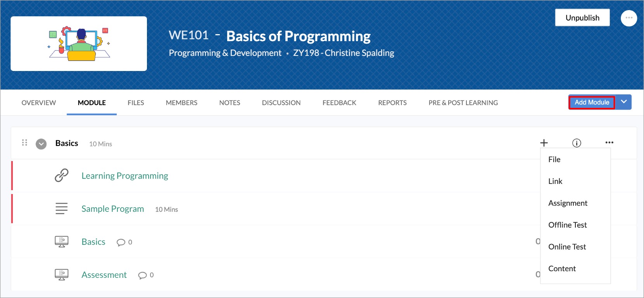Click the comment bubble next to Assessment

coord(142,275)
